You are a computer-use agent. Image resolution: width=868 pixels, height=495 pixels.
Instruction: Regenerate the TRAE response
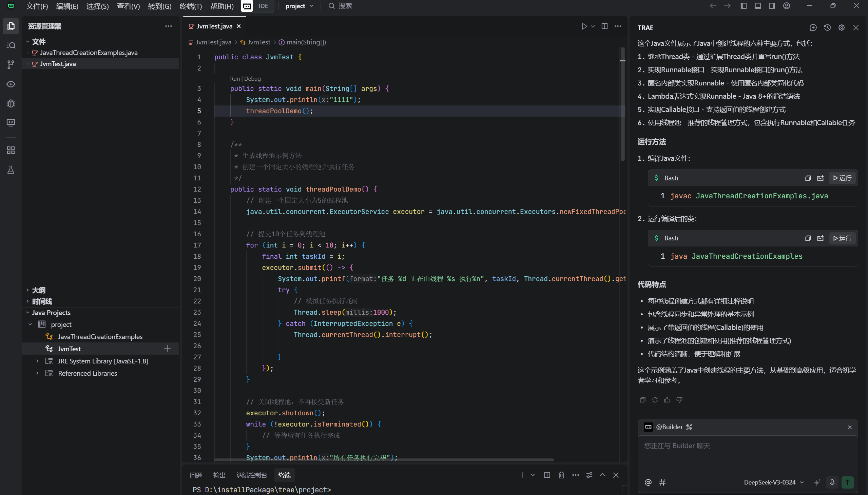[x=655, y=400]
